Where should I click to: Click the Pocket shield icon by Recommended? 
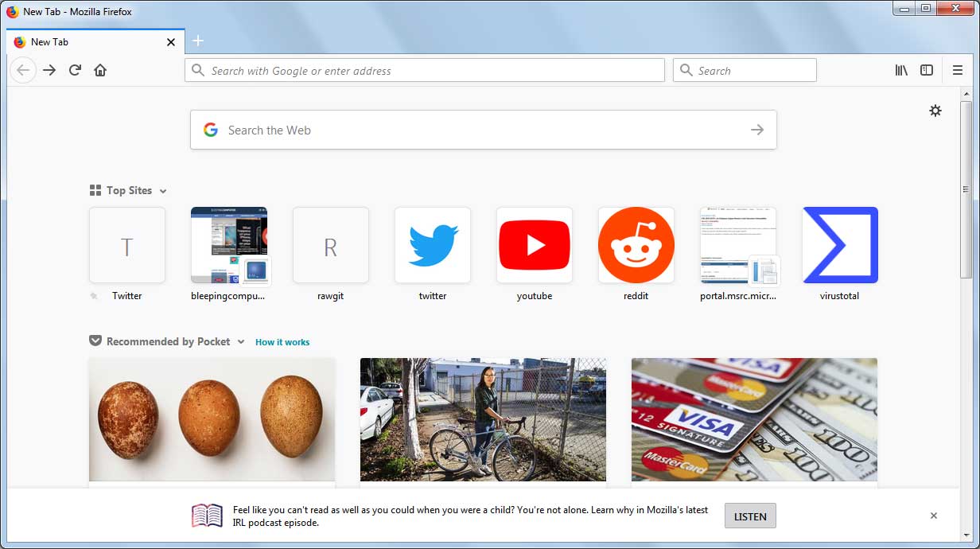[95, 341]
